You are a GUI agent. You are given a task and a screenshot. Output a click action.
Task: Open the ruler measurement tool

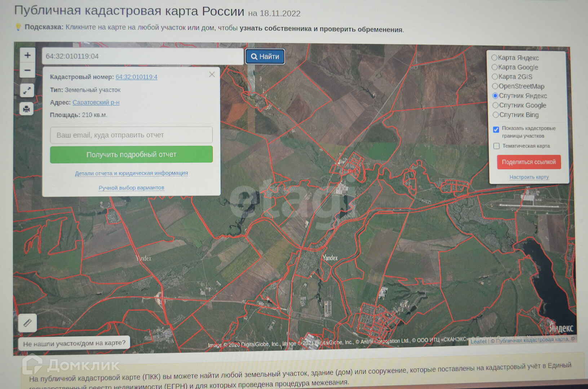[27, 323]
